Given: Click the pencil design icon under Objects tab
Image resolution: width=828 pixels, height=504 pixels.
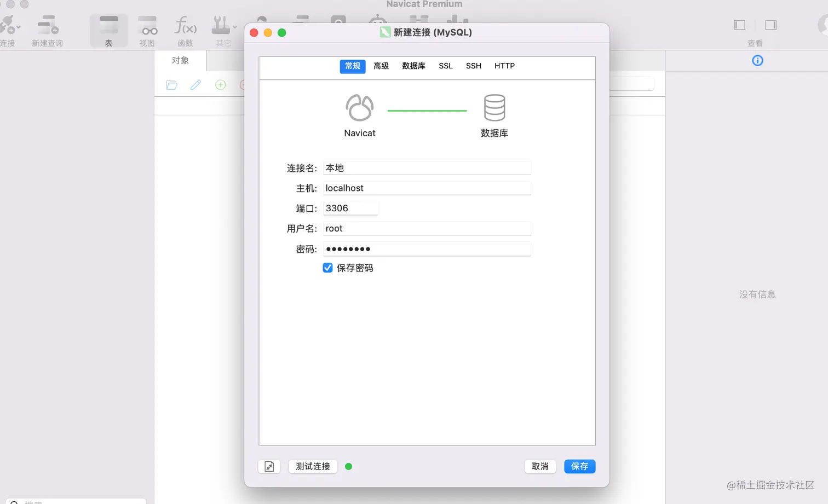Looking at the screenshot, I should coord(196,85).
